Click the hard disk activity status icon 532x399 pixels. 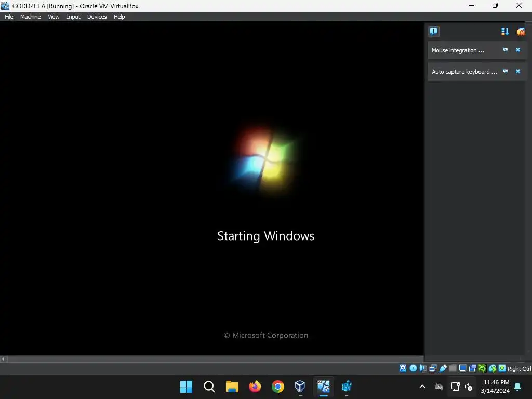point(403,368)
